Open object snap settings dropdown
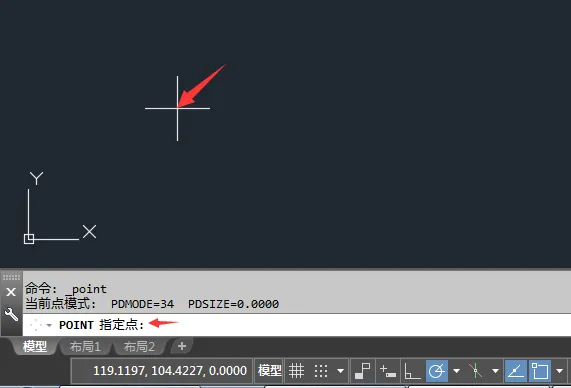This screenshot has width=571, height=388. coord(559,371)
